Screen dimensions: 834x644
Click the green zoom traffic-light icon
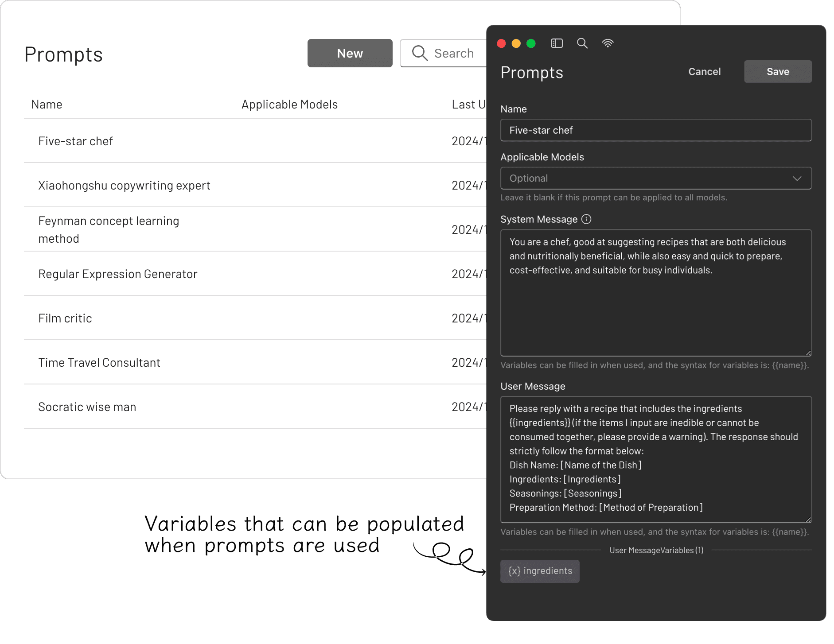(x=530, y=43)
